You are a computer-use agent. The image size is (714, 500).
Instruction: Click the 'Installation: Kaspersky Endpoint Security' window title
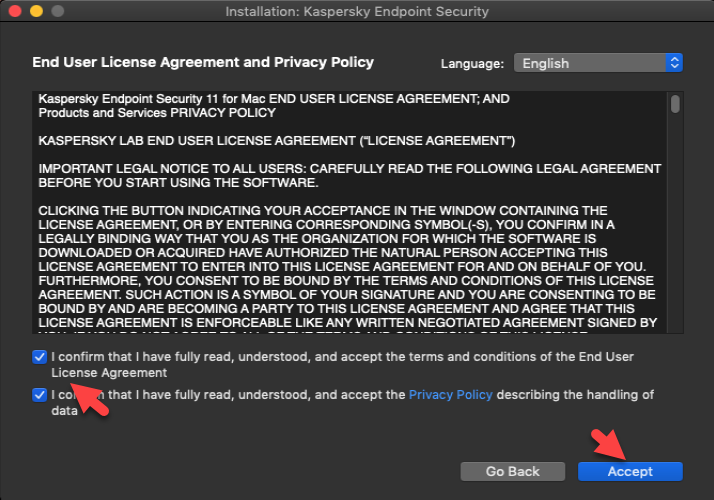357,11
